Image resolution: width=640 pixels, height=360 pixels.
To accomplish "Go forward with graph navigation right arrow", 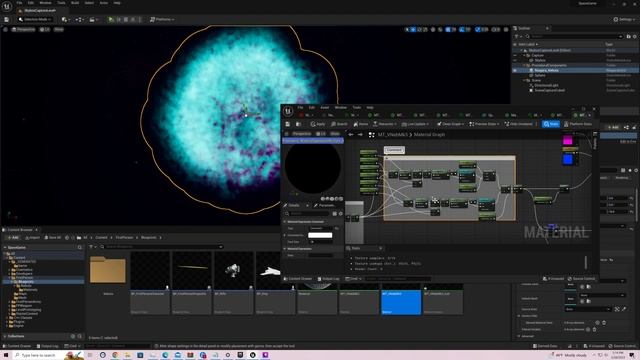I will pyautogui.click(x=360, y=134).
